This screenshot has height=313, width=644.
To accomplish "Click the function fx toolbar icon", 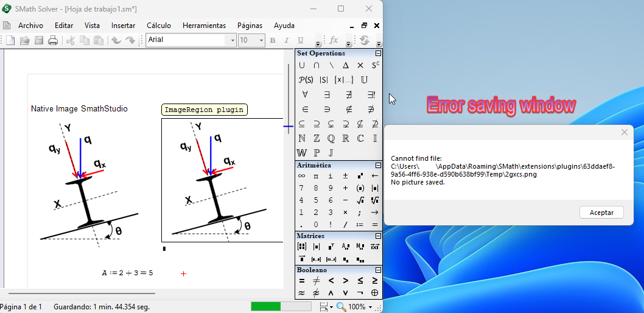I will pyautogui.click(x=334, y=40).
